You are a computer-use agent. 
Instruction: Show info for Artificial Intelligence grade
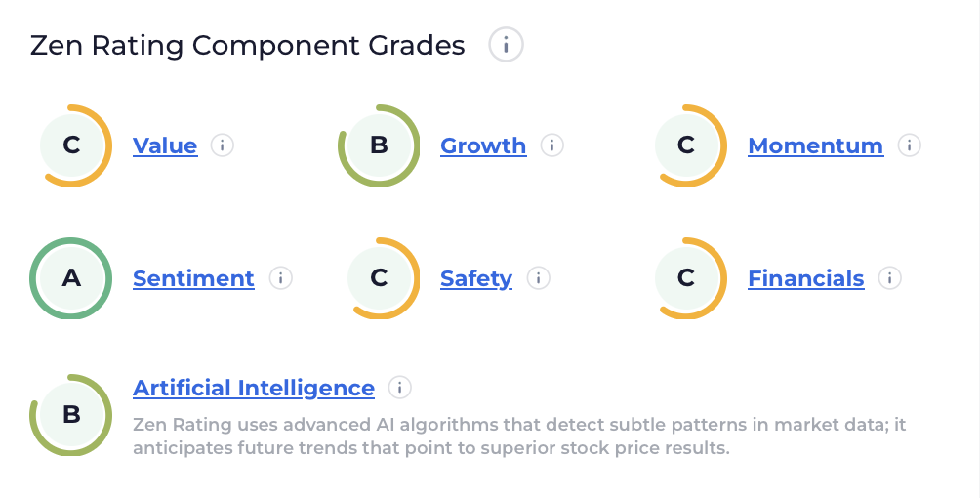tap(400, 388)
